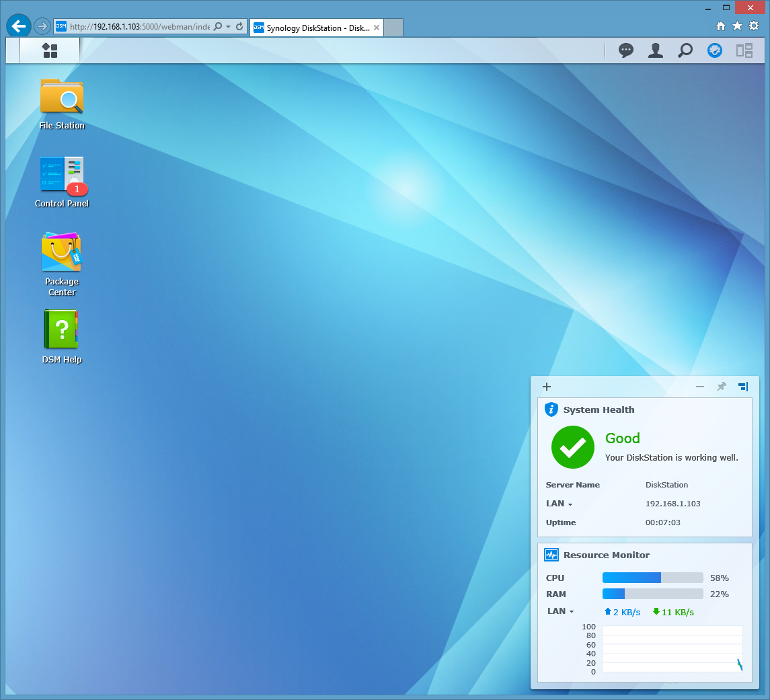The width and height of the screenshot is (770, 700).
Task: Maximize the browser window
Action: 726,8
